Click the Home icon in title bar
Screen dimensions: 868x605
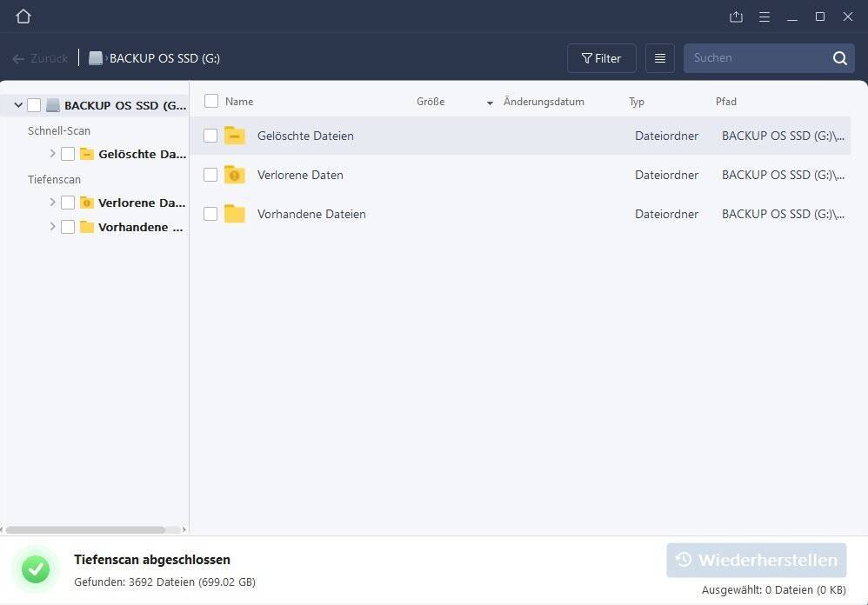click(x=23, y=17)
